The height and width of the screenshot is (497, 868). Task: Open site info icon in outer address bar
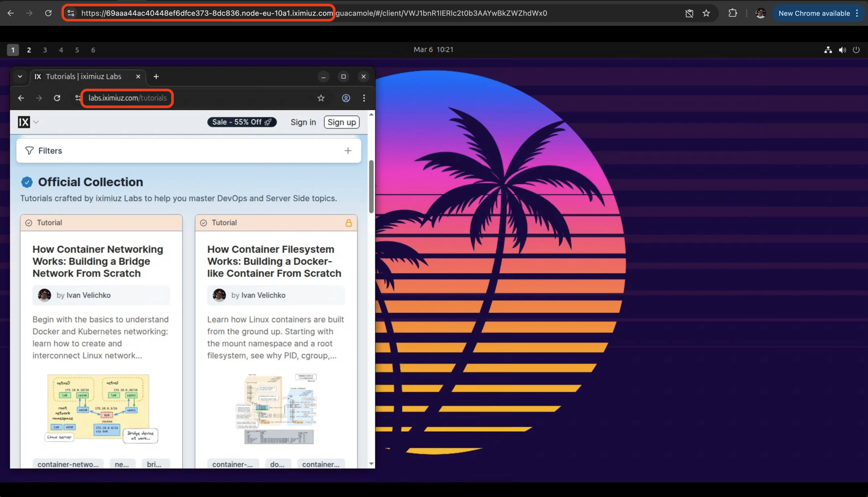pos(71,13)
